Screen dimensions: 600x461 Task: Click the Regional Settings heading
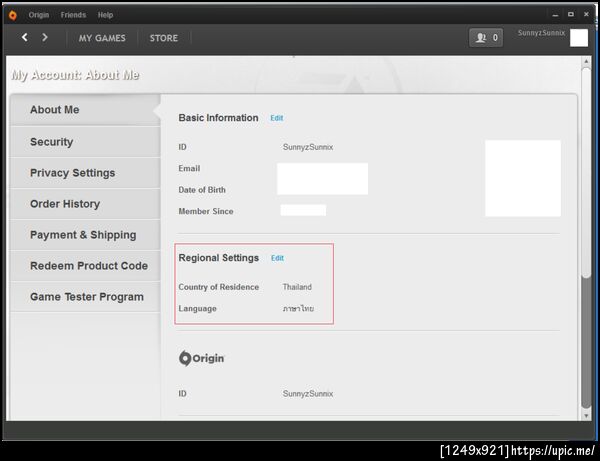[218, 258]
